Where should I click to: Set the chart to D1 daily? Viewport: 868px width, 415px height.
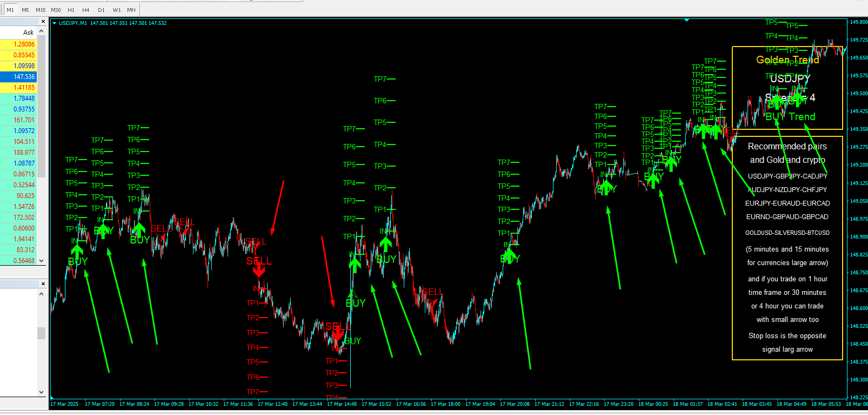101,10
